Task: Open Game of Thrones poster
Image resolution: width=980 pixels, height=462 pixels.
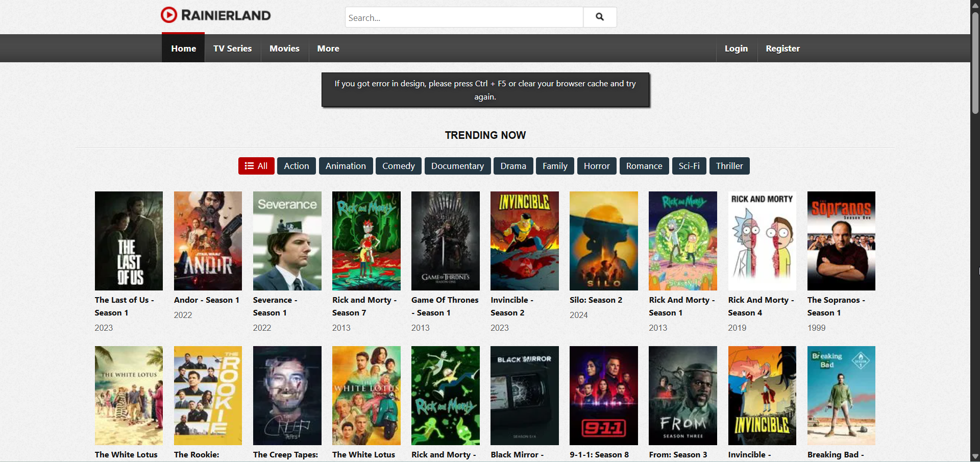Action: click(x=446, y=241)
